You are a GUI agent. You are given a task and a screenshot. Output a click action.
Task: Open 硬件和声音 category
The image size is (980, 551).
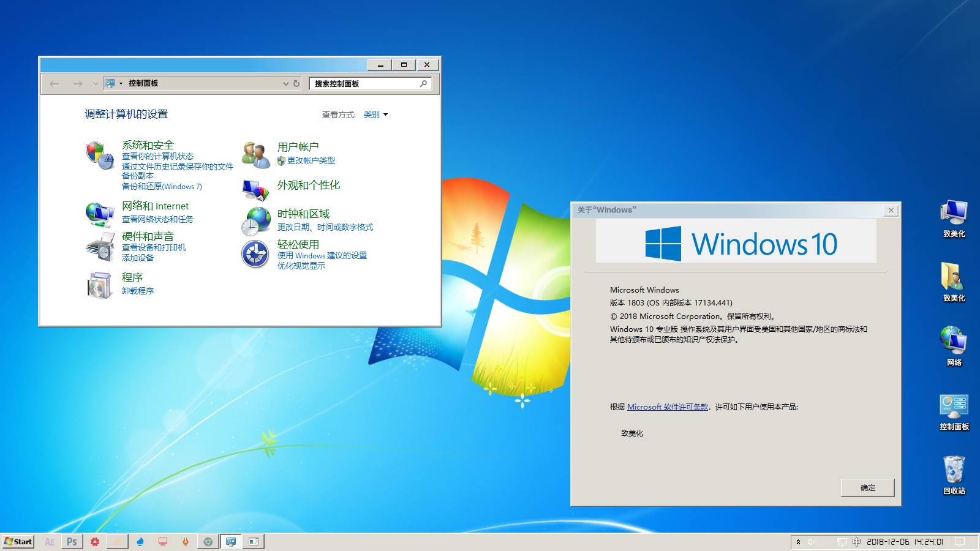(148, 236)
